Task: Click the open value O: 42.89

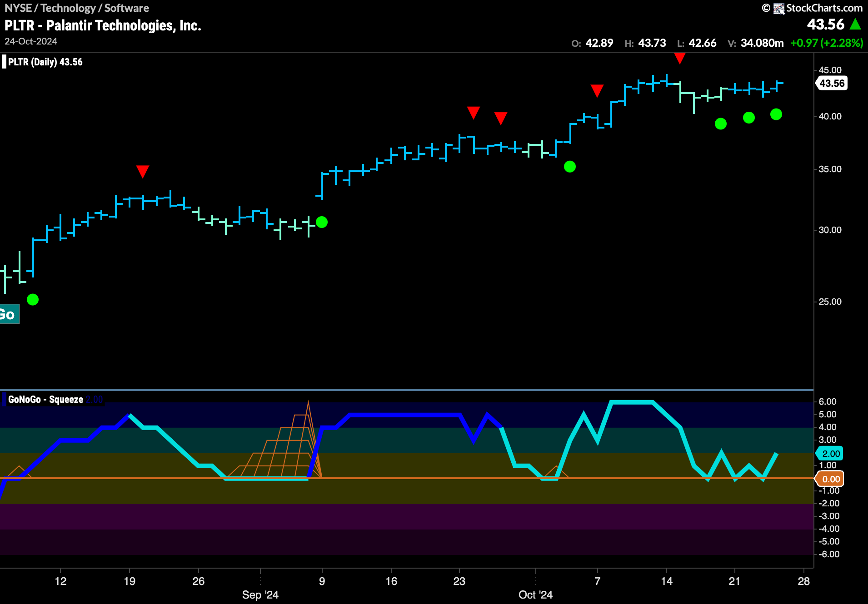Action: pos(592,43)
